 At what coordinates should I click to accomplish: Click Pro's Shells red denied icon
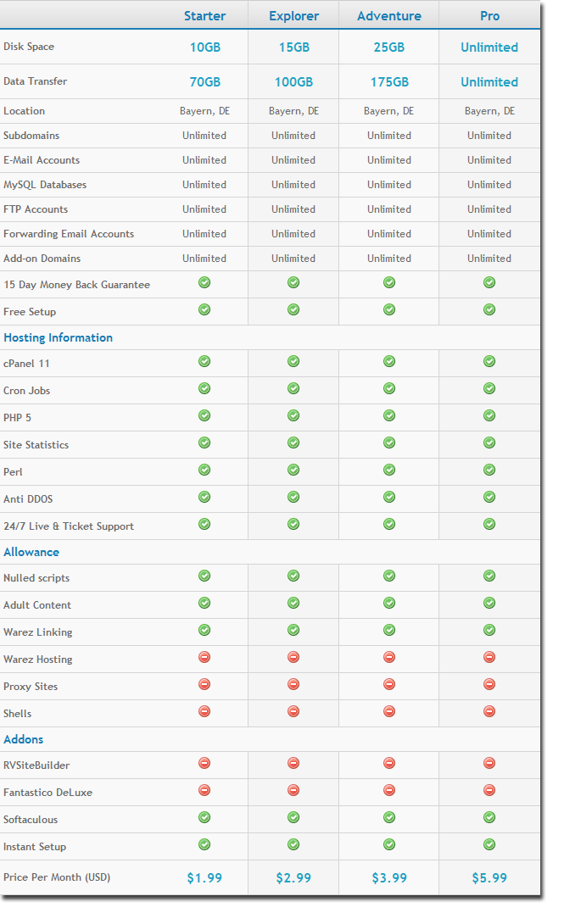point(489,712)
